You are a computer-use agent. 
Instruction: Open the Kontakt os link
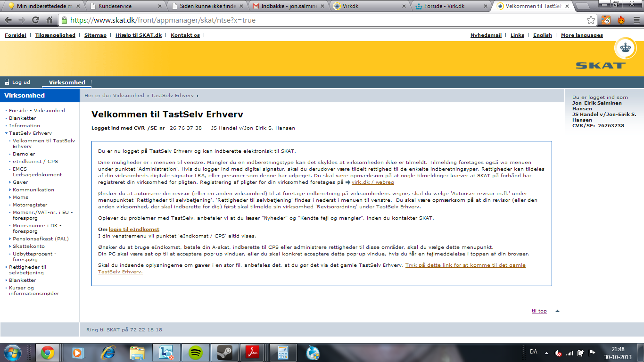[x=185, y=35]
